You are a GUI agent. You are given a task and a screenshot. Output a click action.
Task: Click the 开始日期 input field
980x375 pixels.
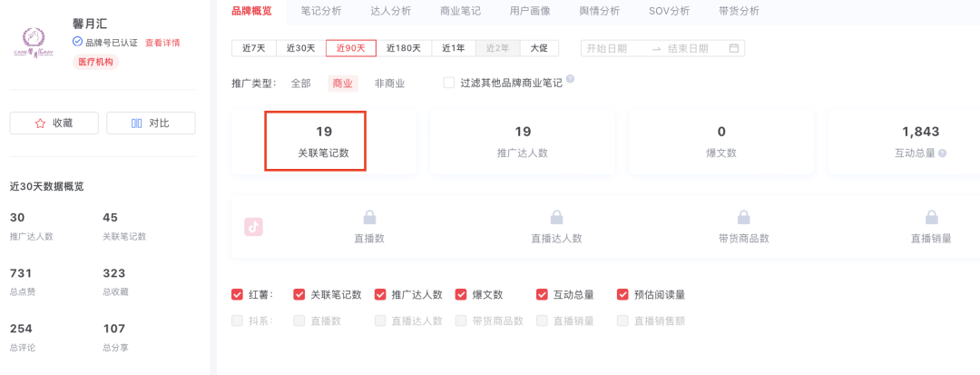[612, 48]
